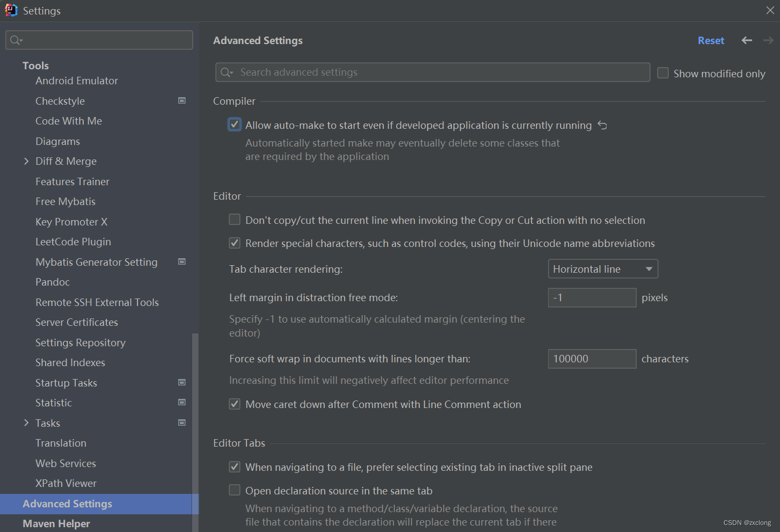Select Settings Repository entry

point(81,342)
